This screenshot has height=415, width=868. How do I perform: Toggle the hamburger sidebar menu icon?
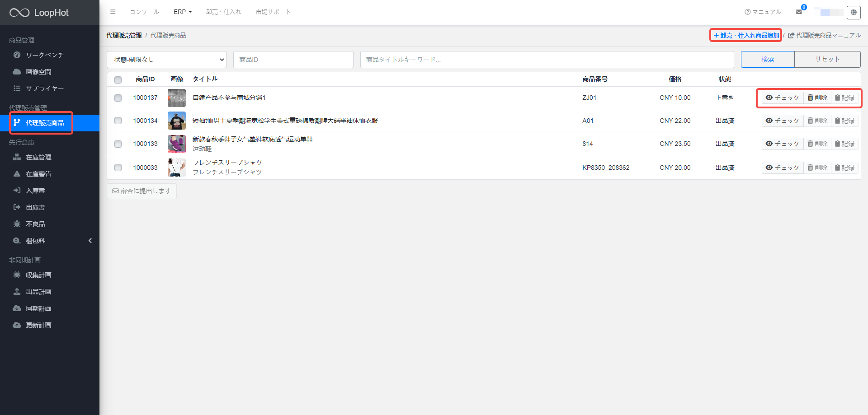point(113,12)
